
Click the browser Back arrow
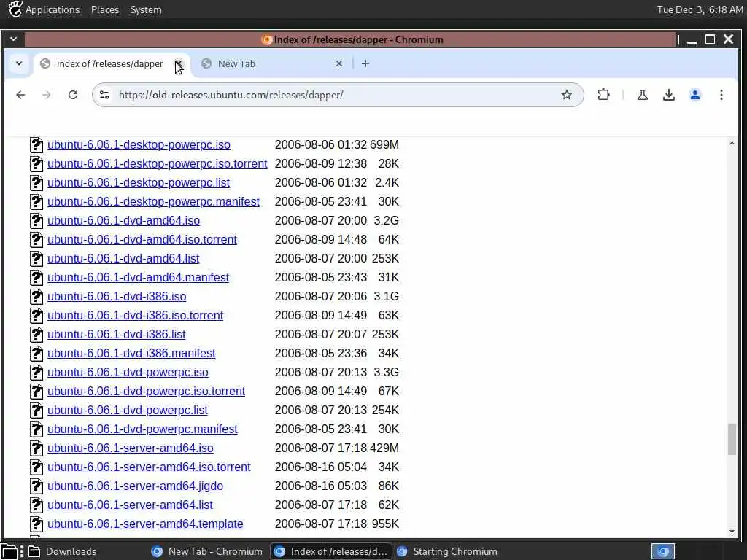click(20, 95)
